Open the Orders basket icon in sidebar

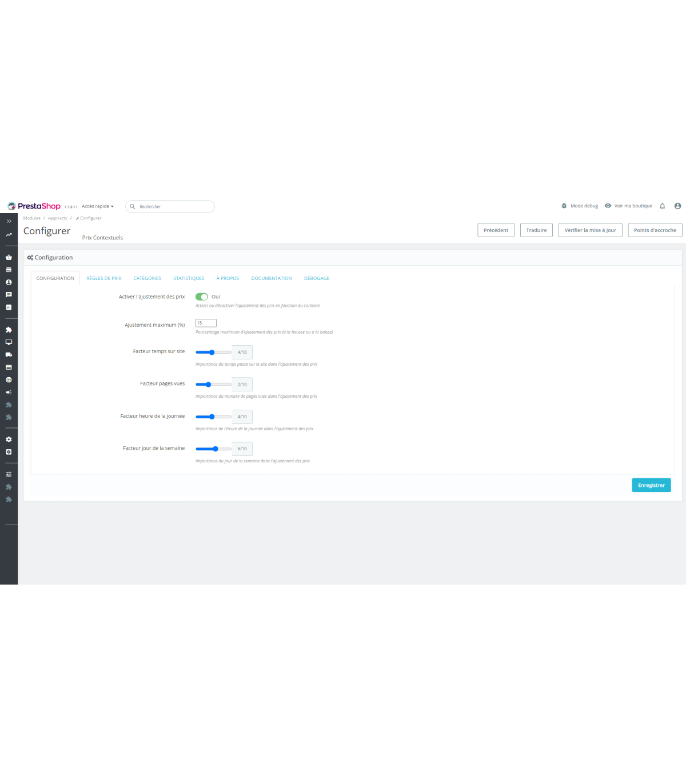tap(9, 257)
